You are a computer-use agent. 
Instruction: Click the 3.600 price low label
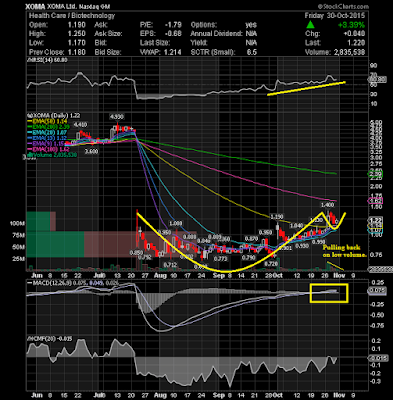91,151
